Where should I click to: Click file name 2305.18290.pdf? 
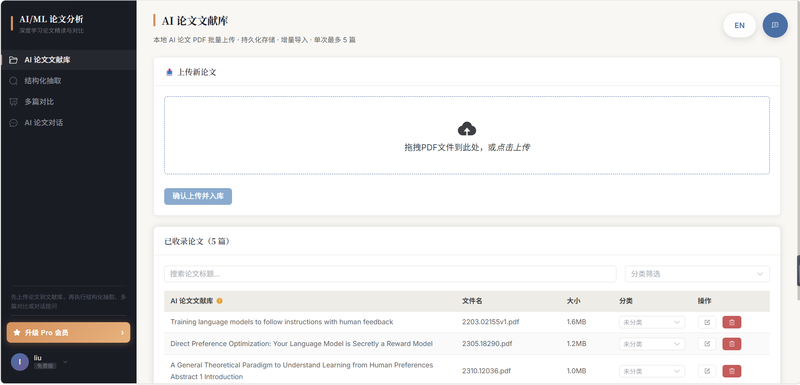[487, 344]
